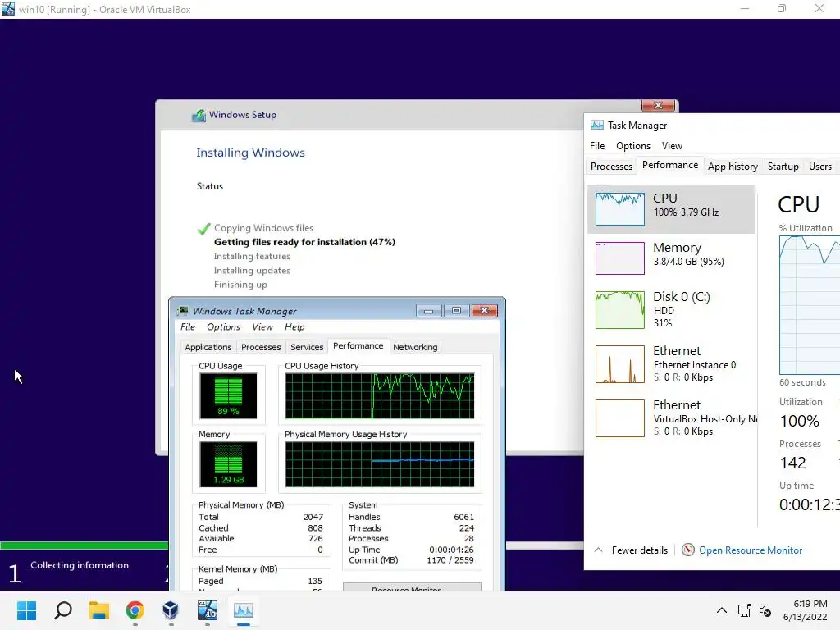Select Performance tab in Task Manager
Viewport: 840px width, 630px height.
click(x=669, y=165)
